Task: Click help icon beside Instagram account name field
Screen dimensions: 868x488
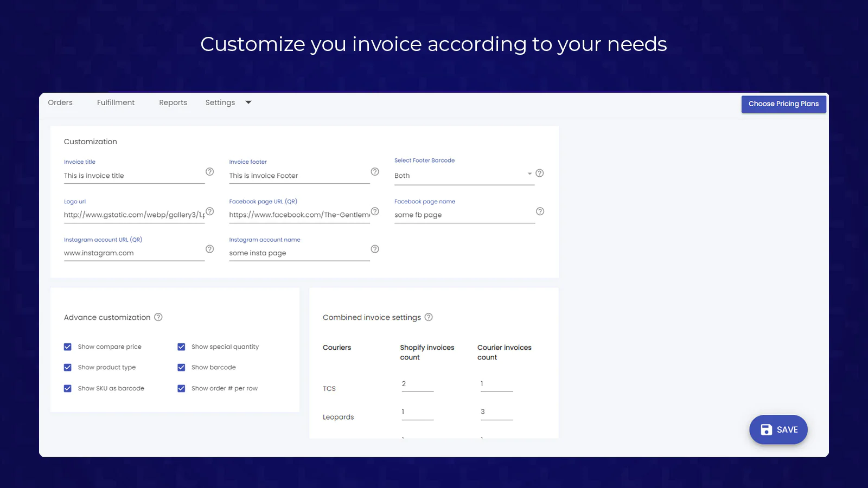Action: coord(375,249)
